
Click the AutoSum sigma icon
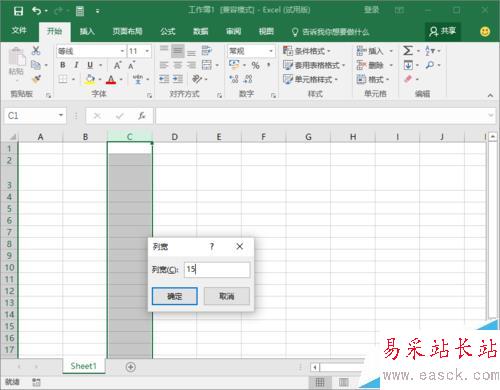pyautogui.click(x=408, y=51)
